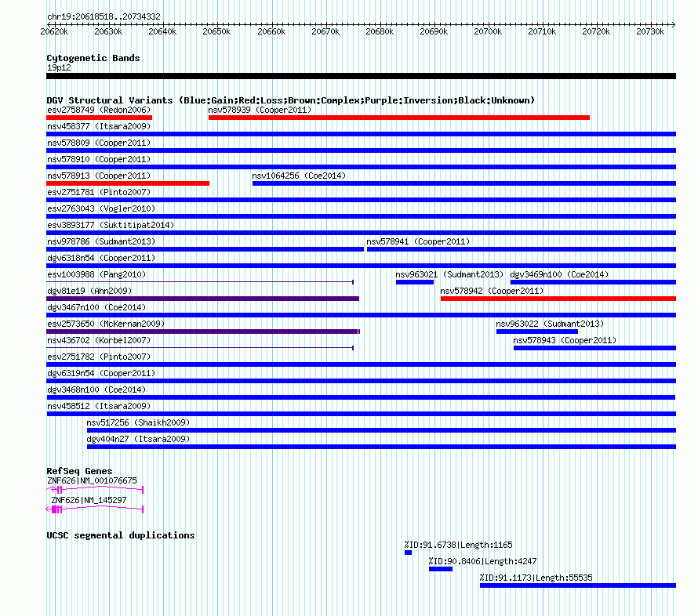The width and height of the screenshot is (698, 616).
Task: Click the esv2758749 (Redon2006) variant label
Action: [99, 110]
